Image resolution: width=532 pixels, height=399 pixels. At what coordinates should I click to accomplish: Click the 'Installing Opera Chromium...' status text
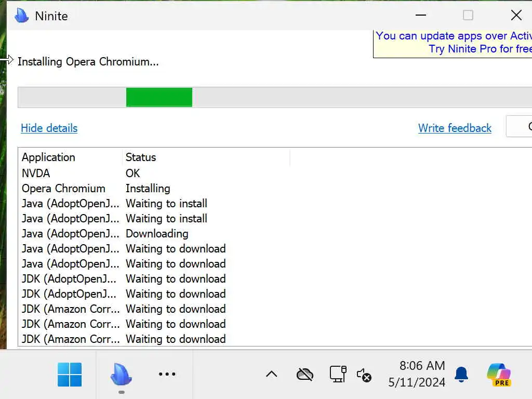coord(88,62)
